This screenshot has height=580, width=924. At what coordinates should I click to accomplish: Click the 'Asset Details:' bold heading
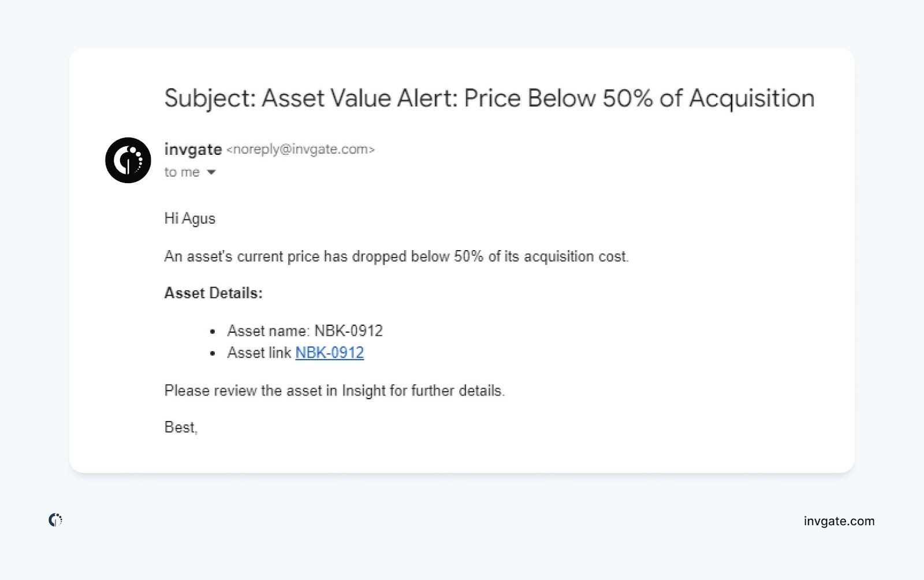213,293
